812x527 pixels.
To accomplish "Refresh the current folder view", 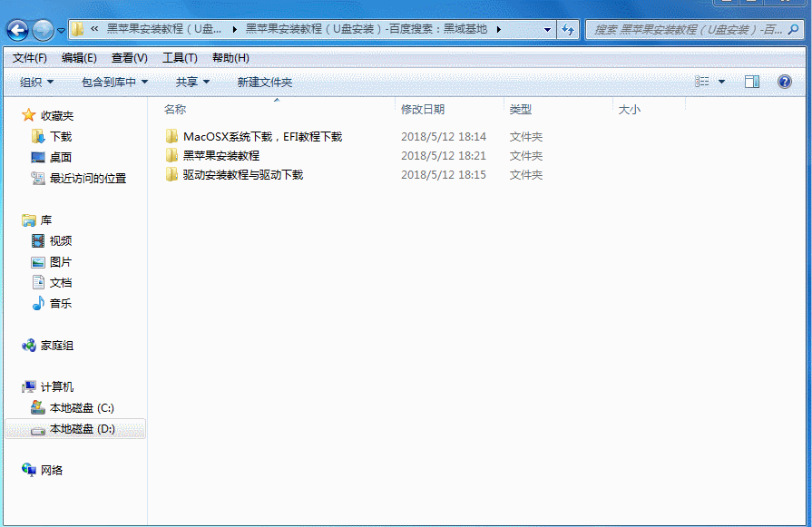I will (568, 30).
